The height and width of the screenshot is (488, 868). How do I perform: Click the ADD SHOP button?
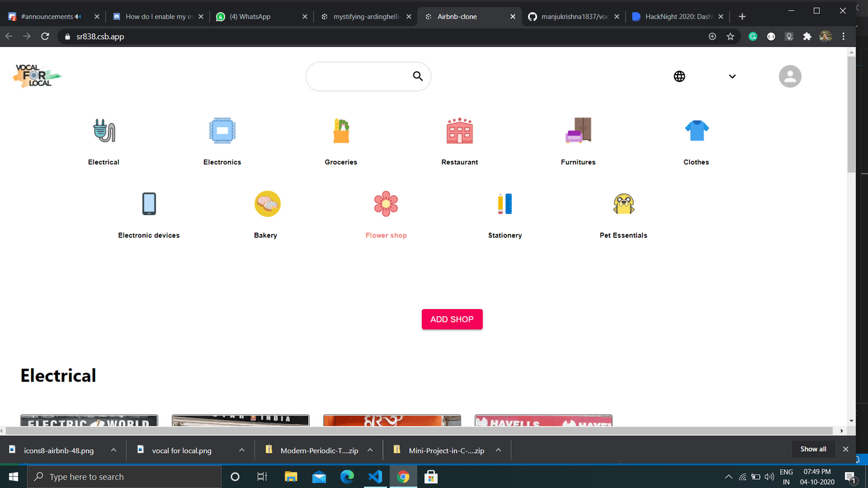coord(452,319)
